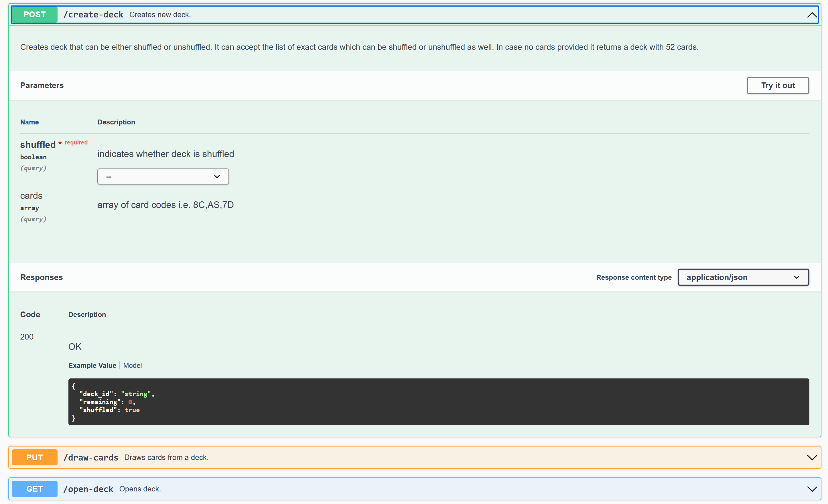Image resolution: width=828 pixels, height=504 pixels.
Task: Click the 'Creates new deck.' summary text
Action: click(160, 15)
